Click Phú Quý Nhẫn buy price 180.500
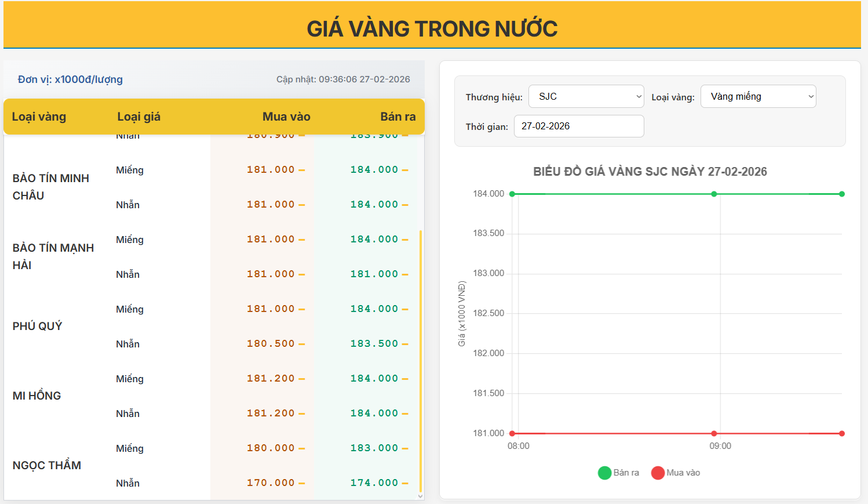The height and width of the screenshot is (504, 868). click(x=271, y=343)
